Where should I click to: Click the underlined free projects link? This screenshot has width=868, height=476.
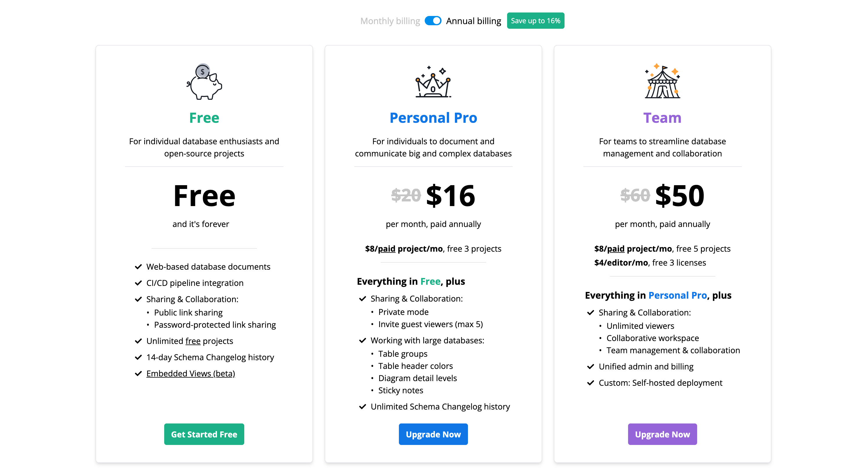pyautogui.click(x=193, y=341)
